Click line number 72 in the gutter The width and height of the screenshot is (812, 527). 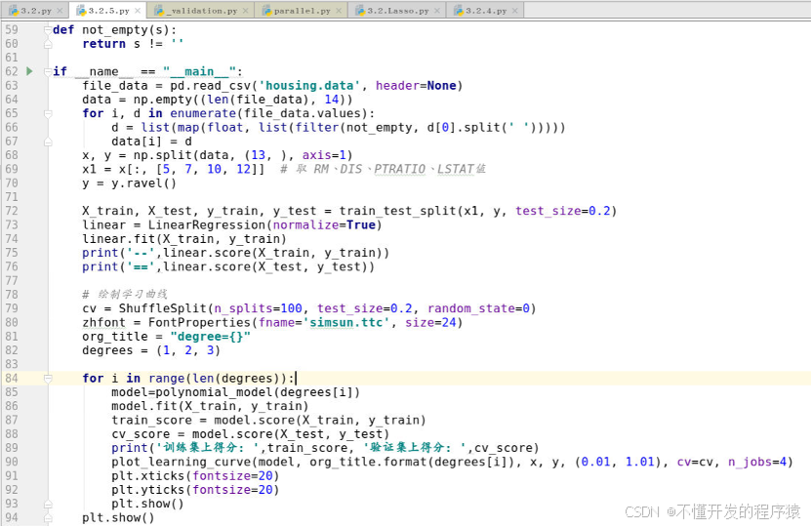coord(12,211)
